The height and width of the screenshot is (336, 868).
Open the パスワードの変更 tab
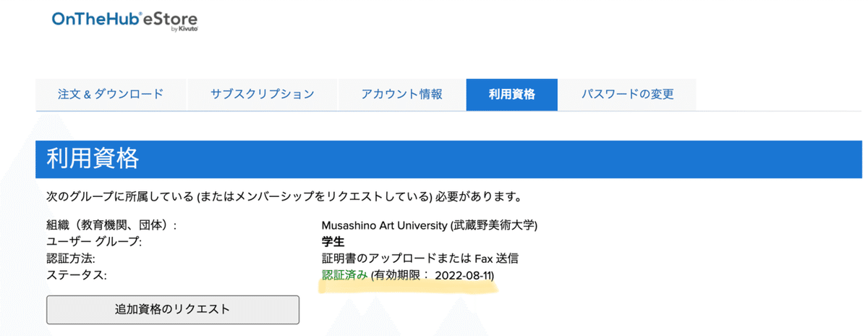(x=627, y=94)
